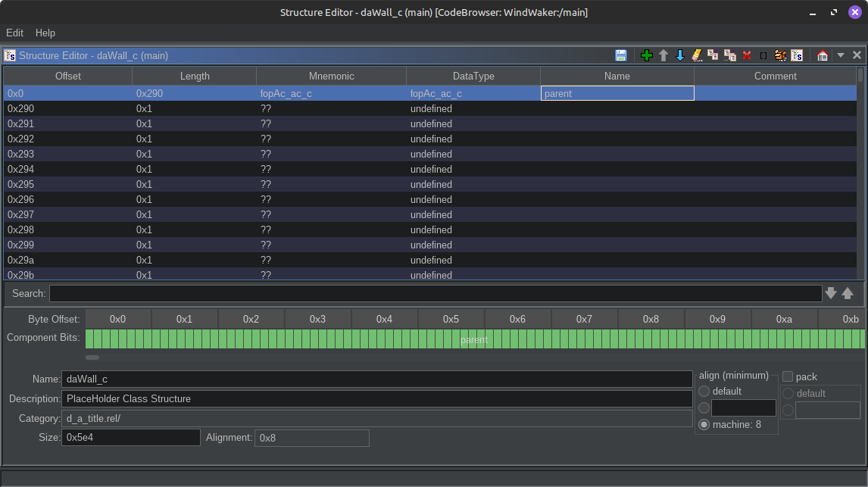Click the blue move component down arrow
868x487 pixels.
coord(680,55)
